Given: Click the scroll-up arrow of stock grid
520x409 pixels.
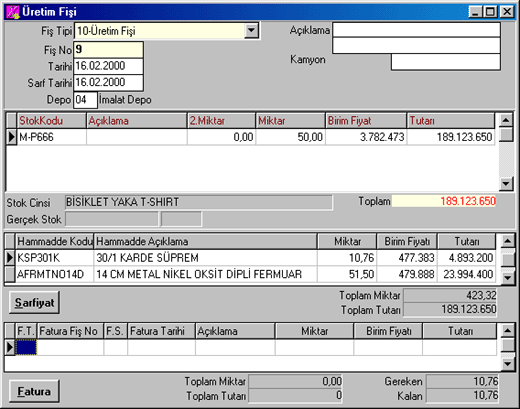Looking at the screenshot, I should [506, 120].
